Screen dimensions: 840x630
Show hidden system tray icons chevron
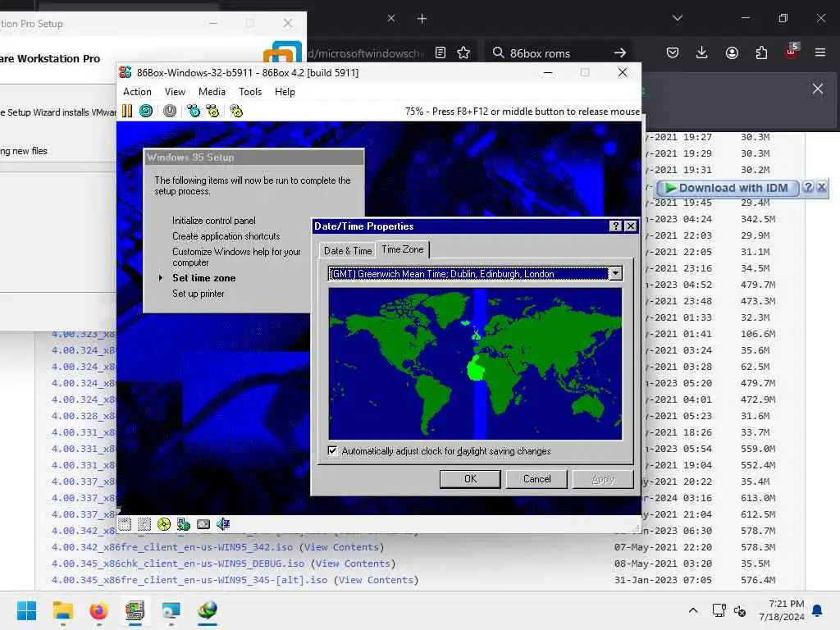click(x=692, y=610)
